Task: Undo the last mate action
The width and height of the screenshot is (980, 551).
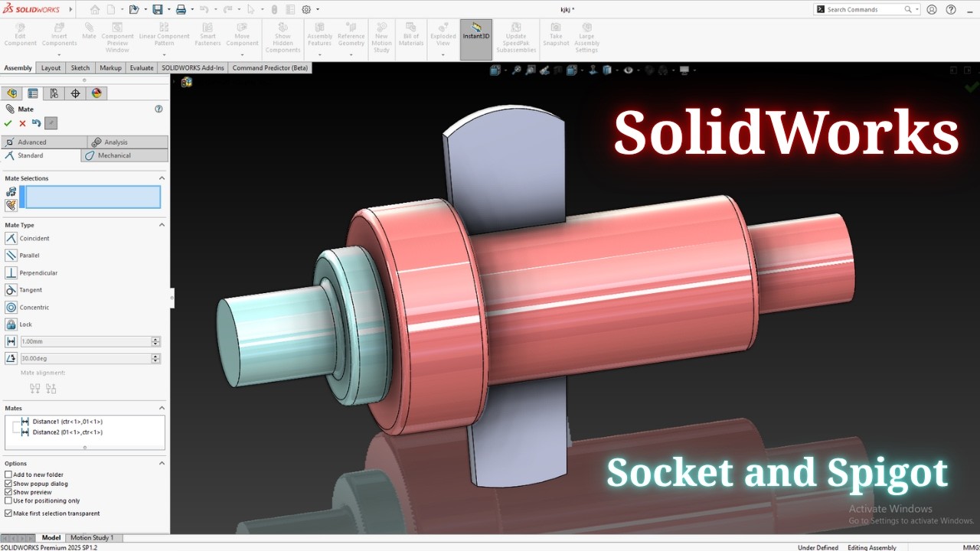Action: (x=36, y=123)
